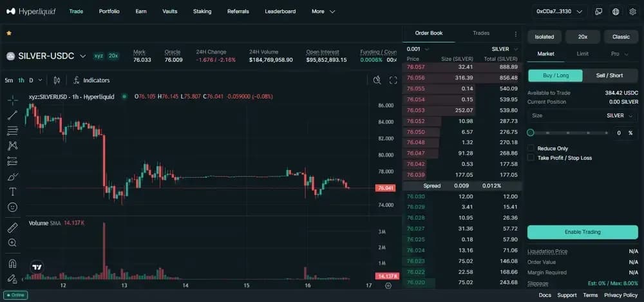Open the language globe icon
Image resolution: width=644 pixels, height=302 pixels.
tap(616, 12)
